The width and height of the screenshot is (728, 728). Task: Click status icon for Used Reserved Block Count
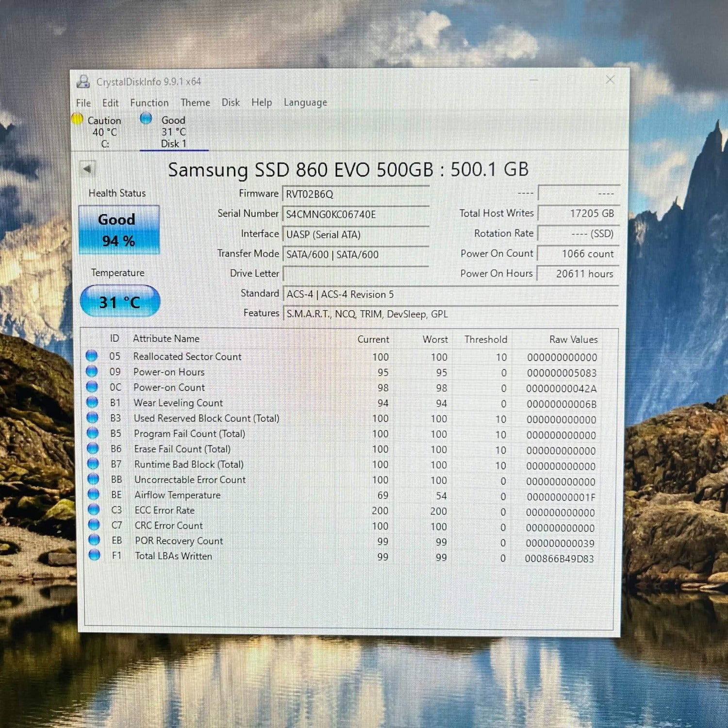pyautogui.click(x=92, y=417)
